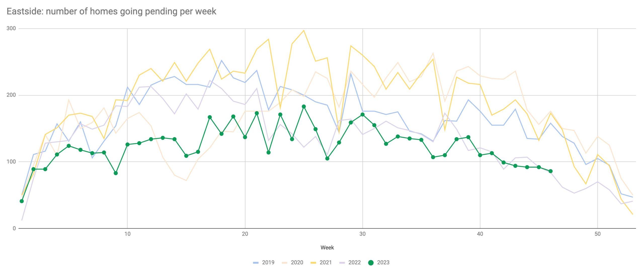Click the "Week" x-axis title
This screenshot has width=644, height=273.
point(327,248)
